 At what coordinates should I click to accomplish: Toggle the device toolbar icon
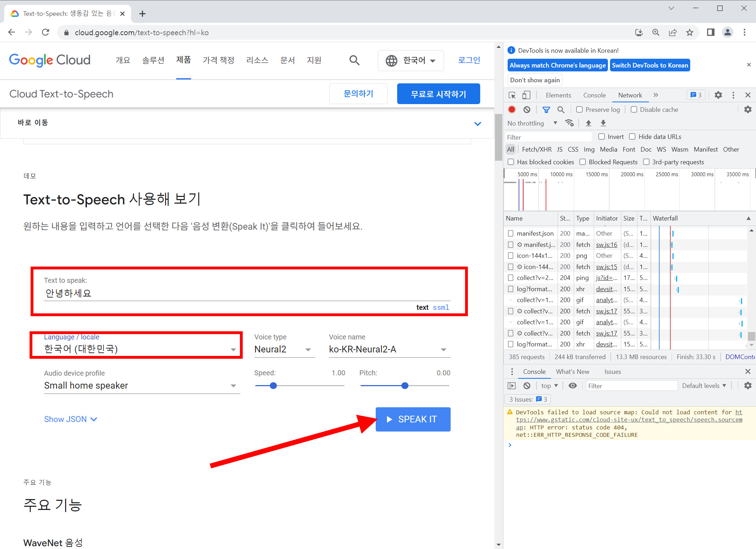(x=526, y=95)
